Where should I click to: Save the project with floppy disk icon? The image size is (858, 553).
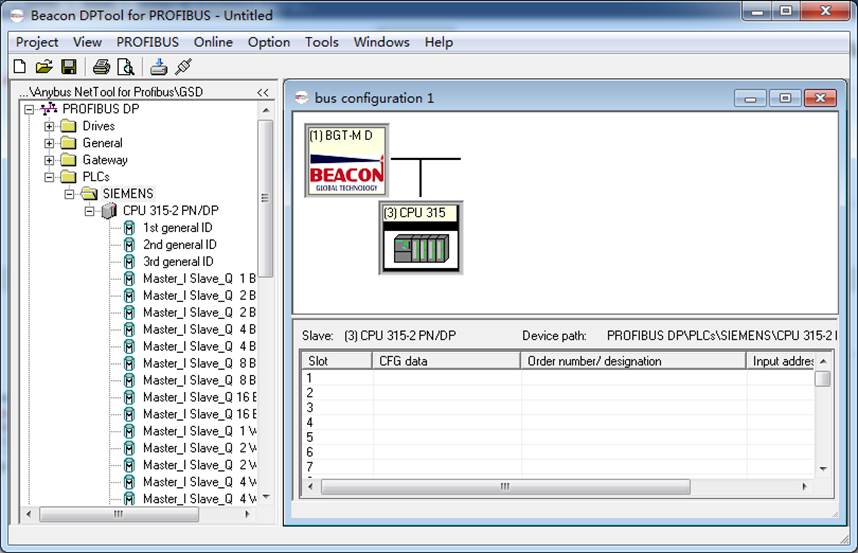pyautogui.click(x=69, y=67)
